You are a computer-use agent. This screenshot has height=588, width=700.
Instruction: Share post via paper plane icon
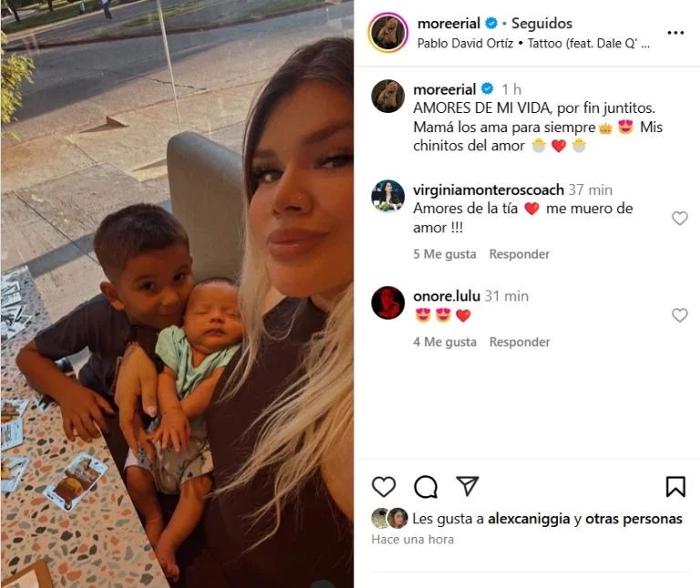pyautogui.click(x=468, y=486)
